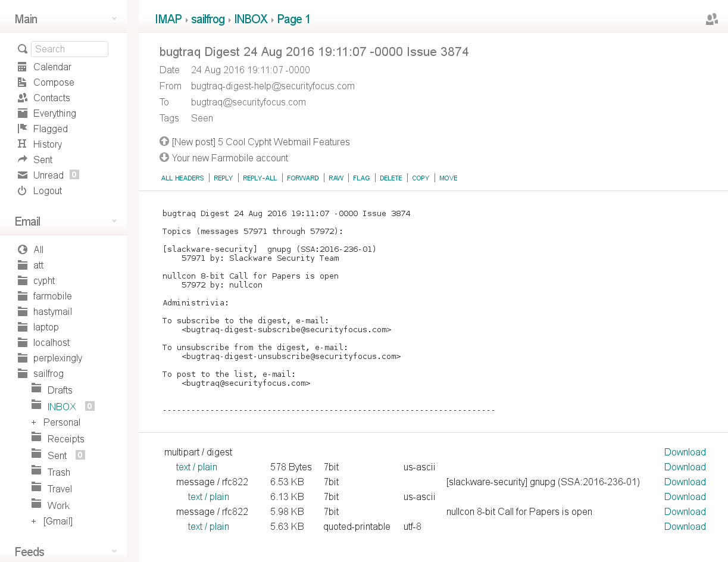Screen dimensions: 728x562
Task: Expand the [Gmail] folder
Action: (34, 522)
